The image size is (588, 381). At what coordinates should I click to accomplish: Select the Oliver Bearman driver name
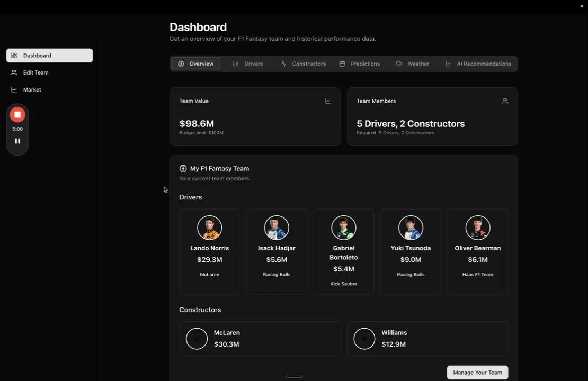coord(478,248)
